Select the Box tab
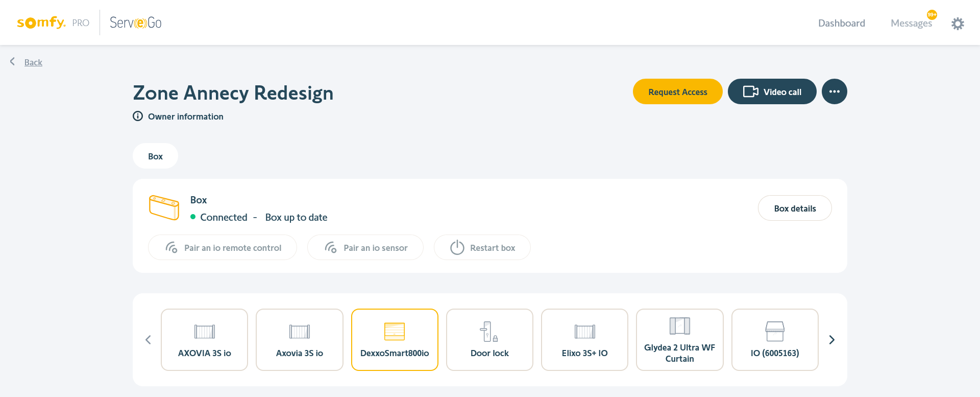Viewport: 980px width, 397px height. (x=155, y=156)
